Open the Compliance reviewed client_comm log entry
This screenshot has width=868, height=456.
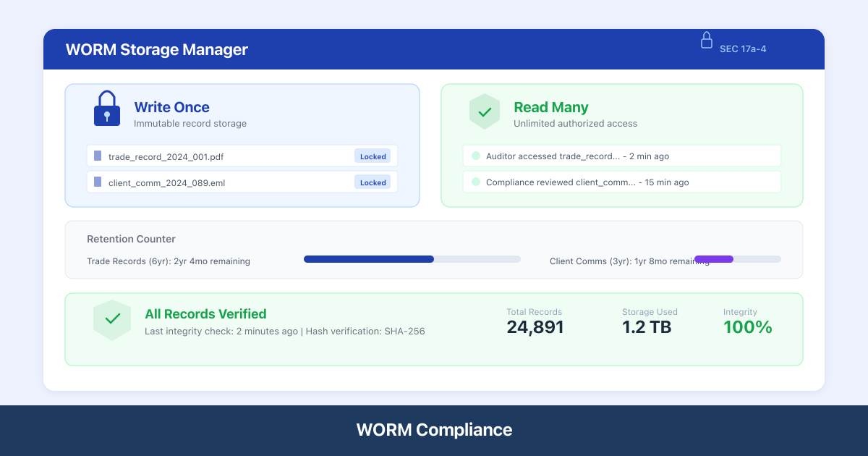(x=622, y=182)
